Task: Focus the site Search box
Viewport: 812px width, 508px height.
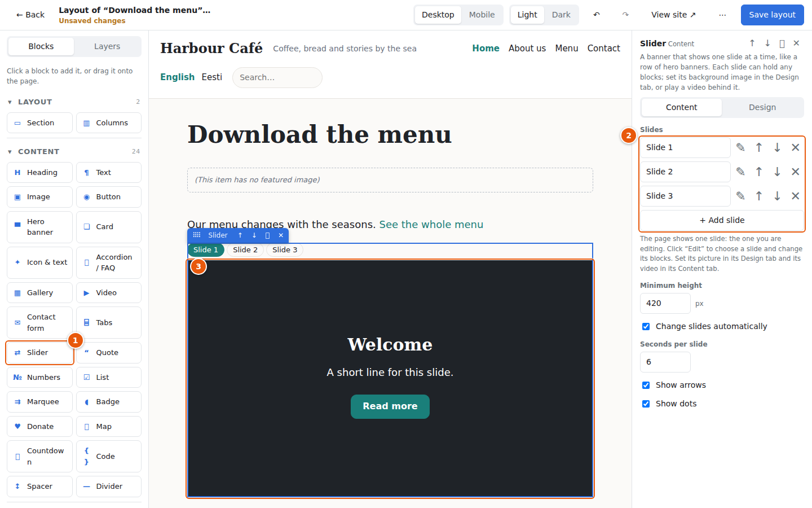Action: coord(277,77)
